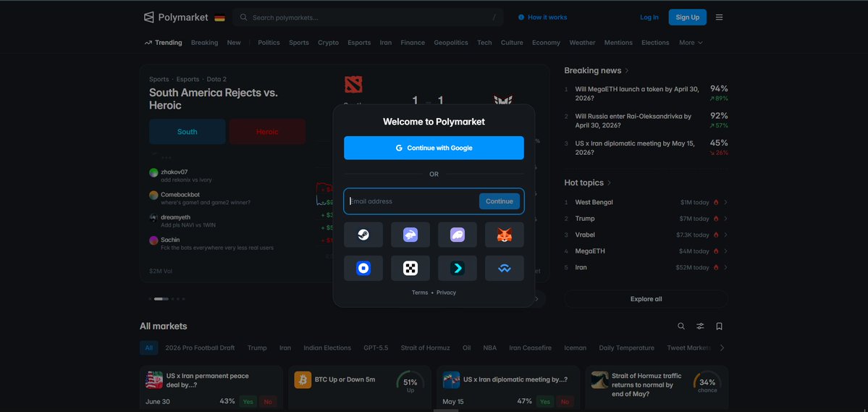The width and height of the screenshot is (868, 412).
Task: Filter by the Iran Ceasefire chip
Action: (x=531, y=348)
